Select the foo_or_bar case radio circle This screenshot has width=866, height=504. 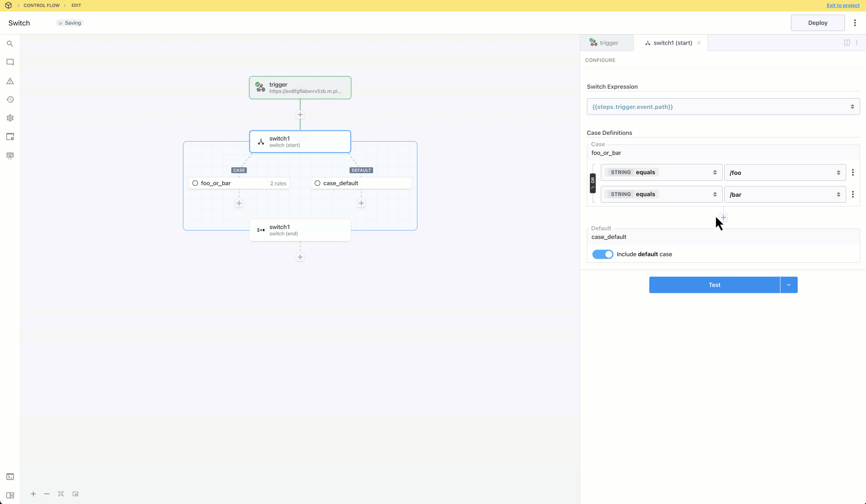click(195, 183)
